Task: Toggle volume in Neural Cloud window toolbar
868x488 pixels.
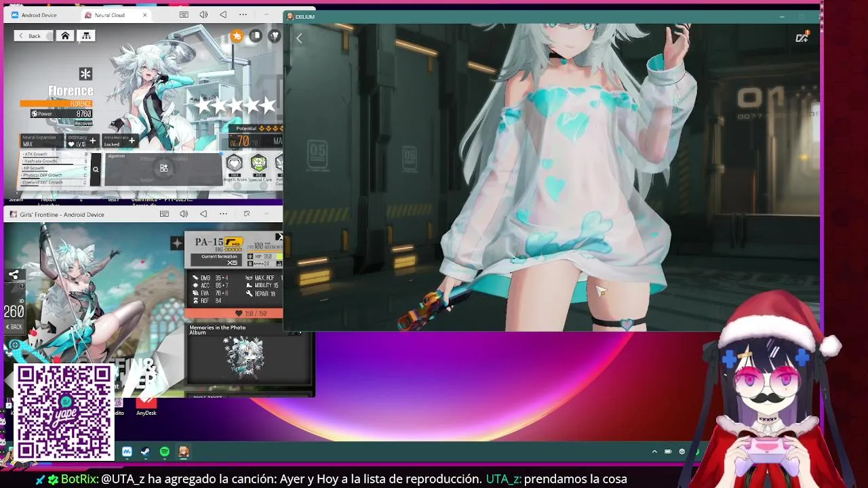Action: 203,15
